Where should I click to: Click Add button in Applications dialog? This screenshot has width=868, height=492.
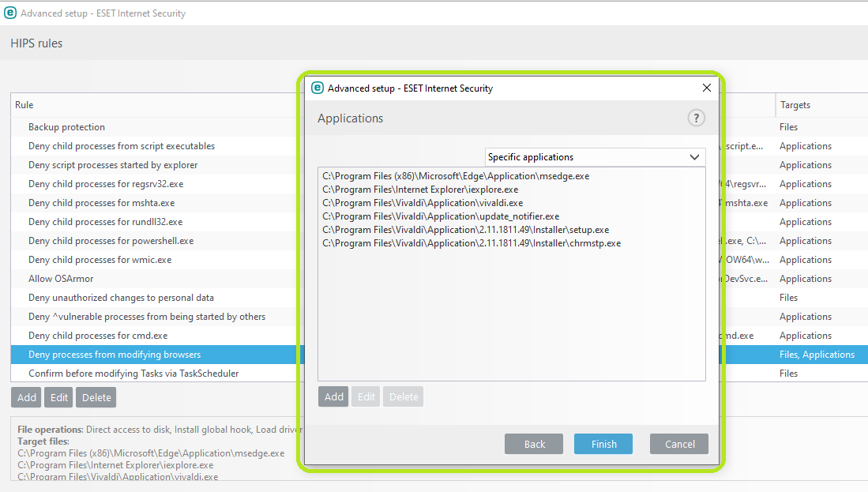pyautogui.click(x=333, y=396)
